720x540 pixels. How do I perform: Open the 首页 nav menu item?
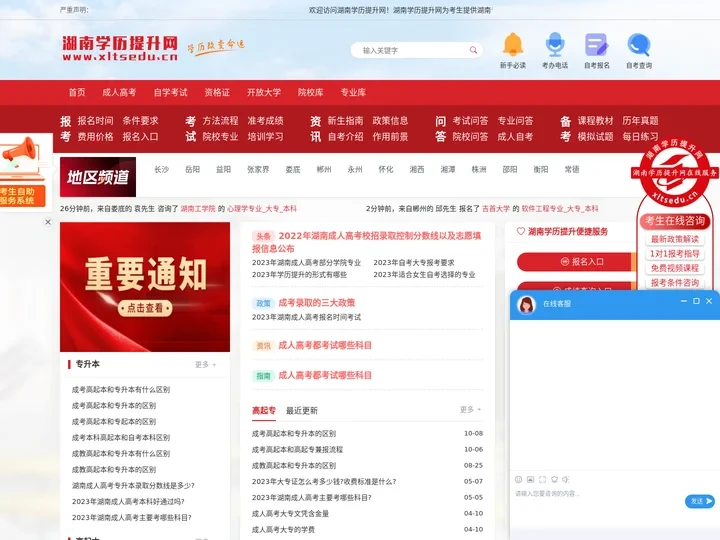coord(77,92)
